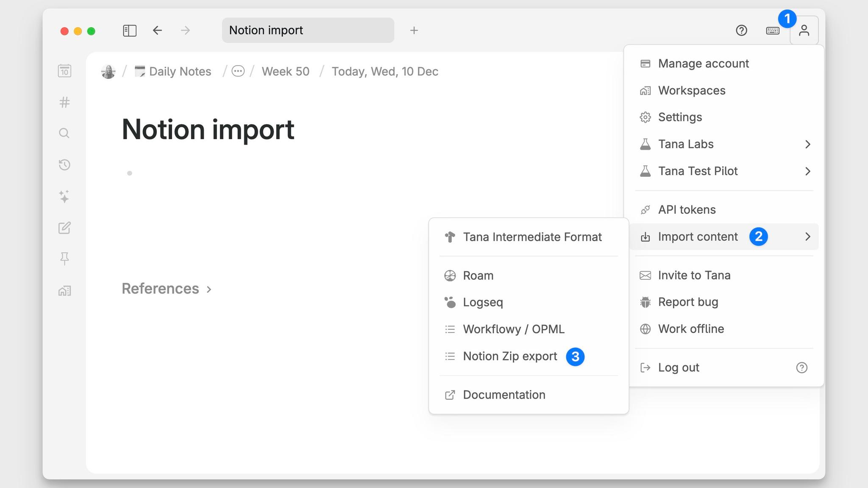Open the help question mark icon
The width and height of the screenshot is (868, 488).
(x=741, y=31)
